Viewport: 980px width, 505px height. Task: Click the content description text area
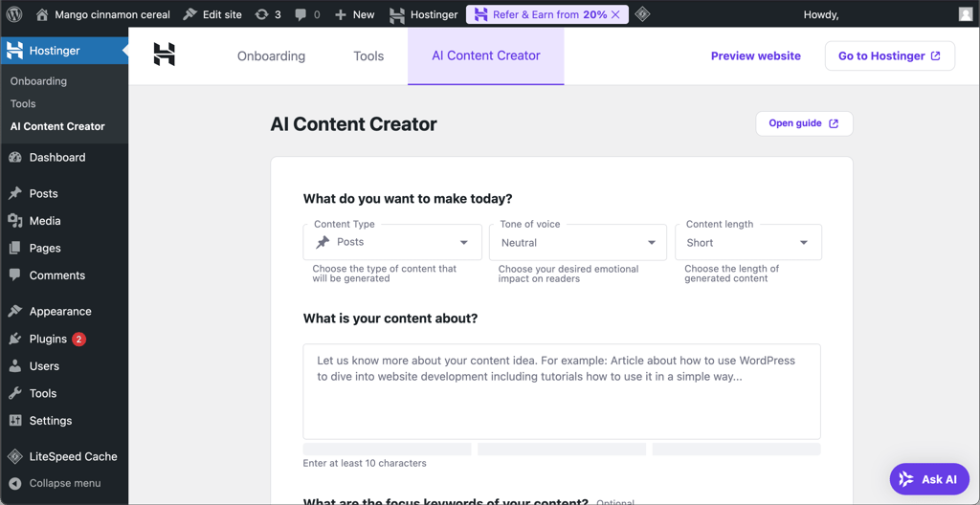(x=562, y=391)
